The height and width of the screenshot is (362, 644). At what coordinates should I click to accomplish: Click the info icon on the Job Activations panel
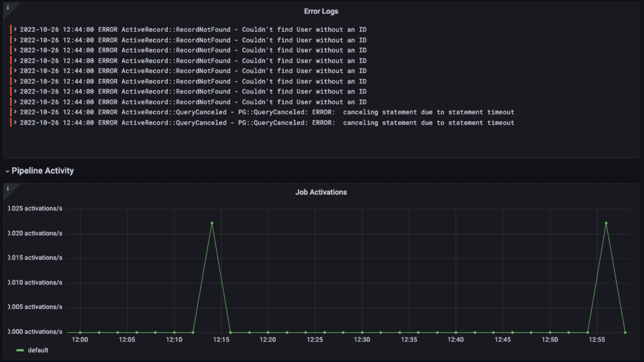tap(8, 189)
